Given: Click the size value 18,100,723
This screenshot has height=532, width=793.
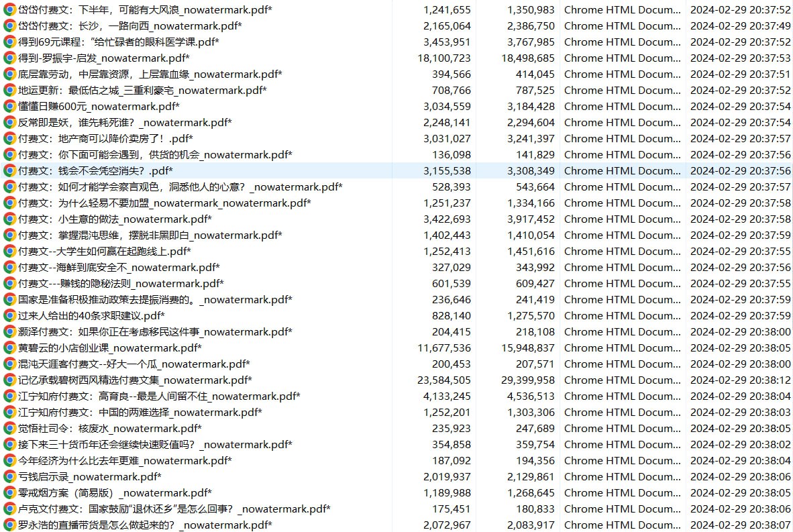Looking at the screenshot, I should click(443, 58).
